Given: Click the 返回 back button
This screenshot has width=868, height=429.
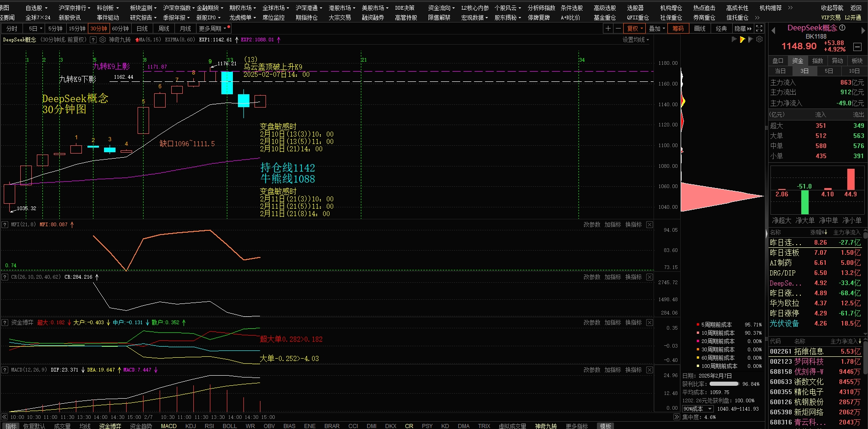Looking at the screenshot, I should tap(856, 8).
